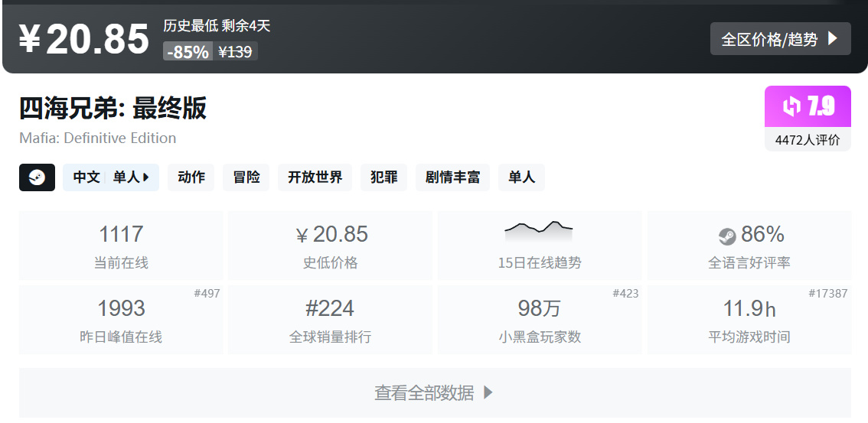Click the 小黑盒玩家数 98万 card
This screenshot has width=868, height=423.
click(x=540, y=319)
